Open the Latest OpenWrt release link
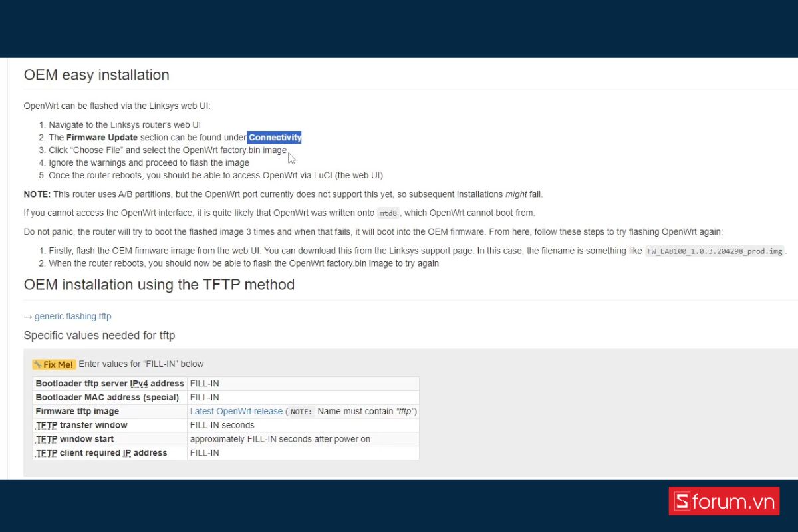This screenshot has width=798, height=532. pos(236,411)
